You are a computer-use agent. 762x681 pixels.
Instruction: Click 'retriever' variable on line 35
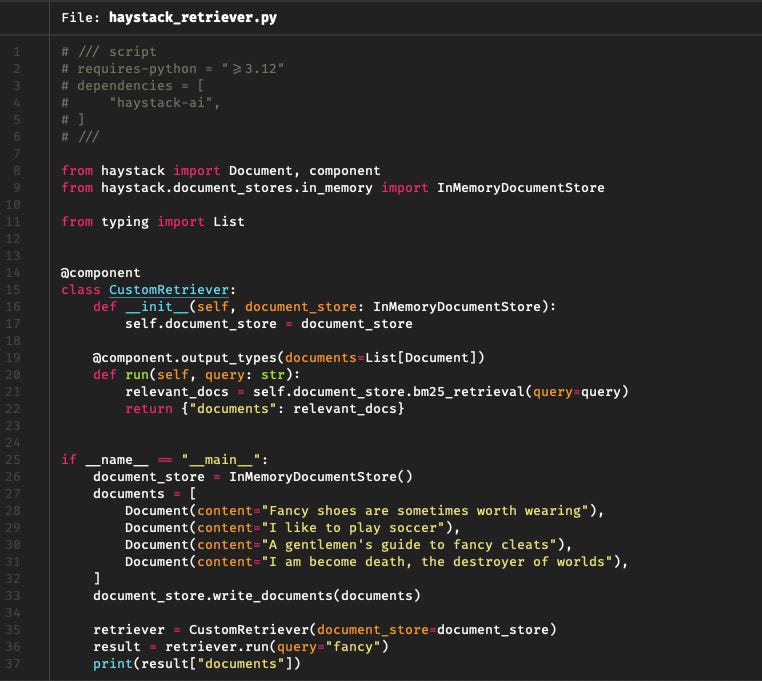click(129, 630)
